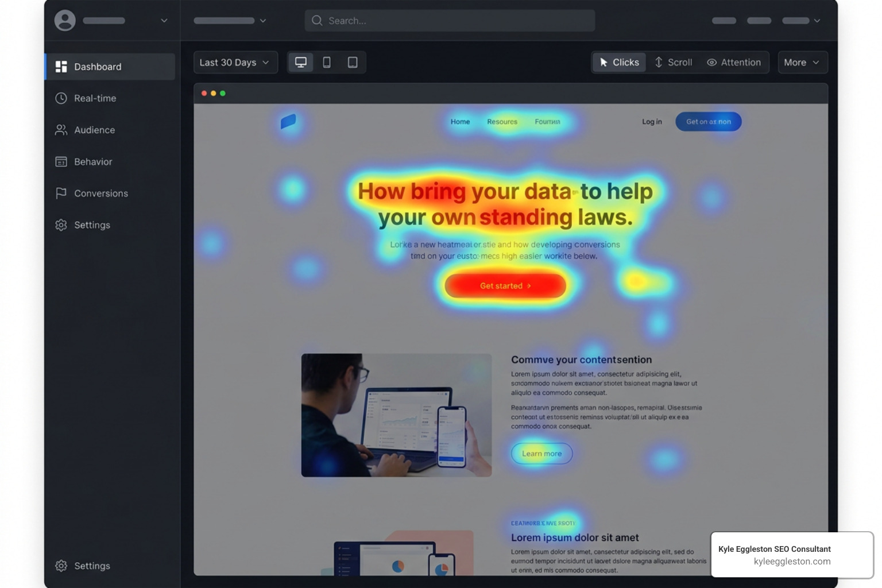Click the Attention eye icon
The width and height of the screenshot is (882, 588).
coord(711,63)
